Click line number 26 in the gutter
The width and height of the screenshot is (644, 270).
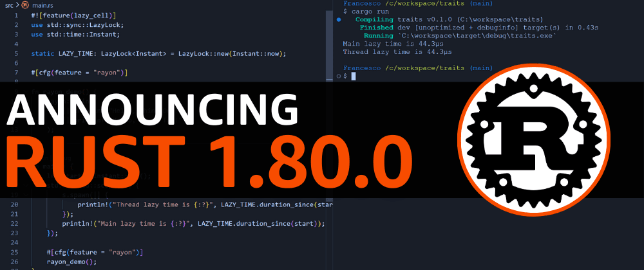[14, 262]
